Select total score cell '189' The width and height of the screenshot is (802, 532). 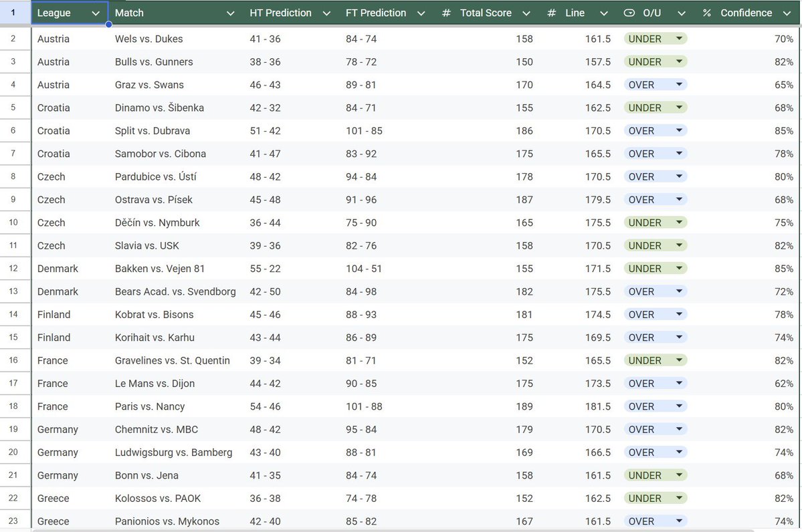(488, 407)
